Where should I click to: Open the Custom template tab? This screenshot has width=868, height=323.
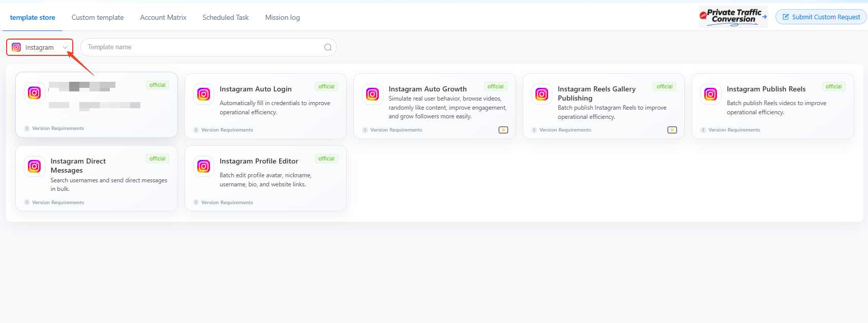pos(98,17)
